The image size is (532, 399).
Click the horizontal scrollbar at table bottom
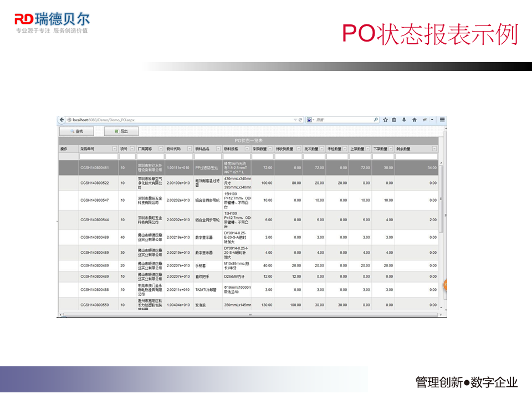[x=249, y=315]
